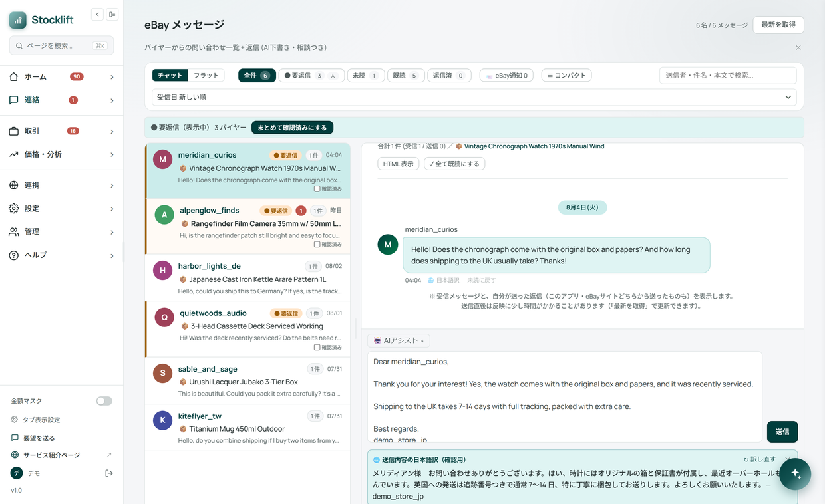Click the 要望を送る message icon
Screen dimensions: 825x504
[15, 438]
